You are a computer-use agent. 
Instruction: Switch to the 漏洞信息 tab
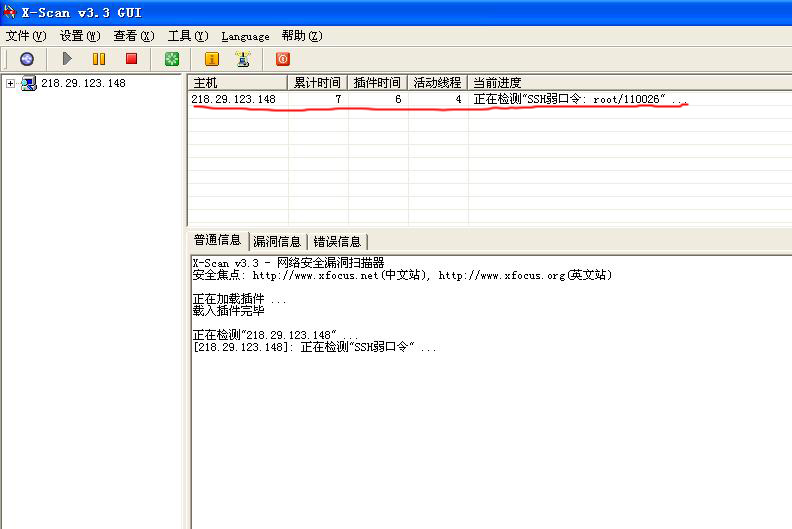tap(277, 242)
